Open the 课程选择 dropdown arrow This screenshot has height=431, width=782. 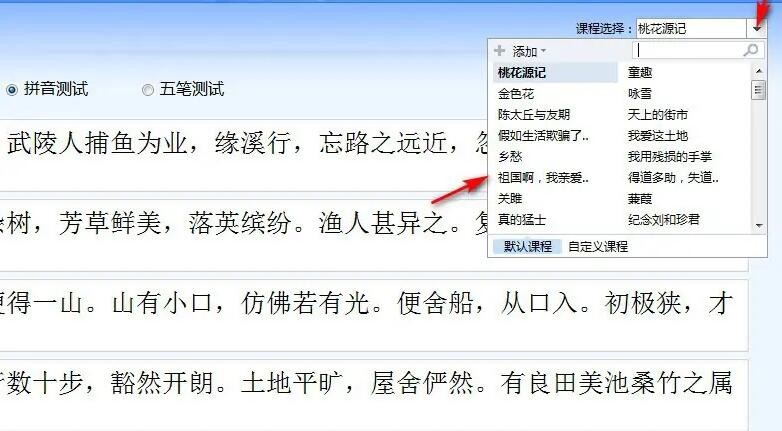[757, 28]
